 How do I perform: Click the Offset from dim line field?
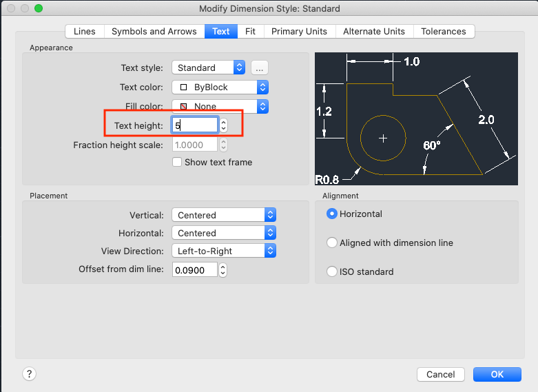tap(194, 270)
